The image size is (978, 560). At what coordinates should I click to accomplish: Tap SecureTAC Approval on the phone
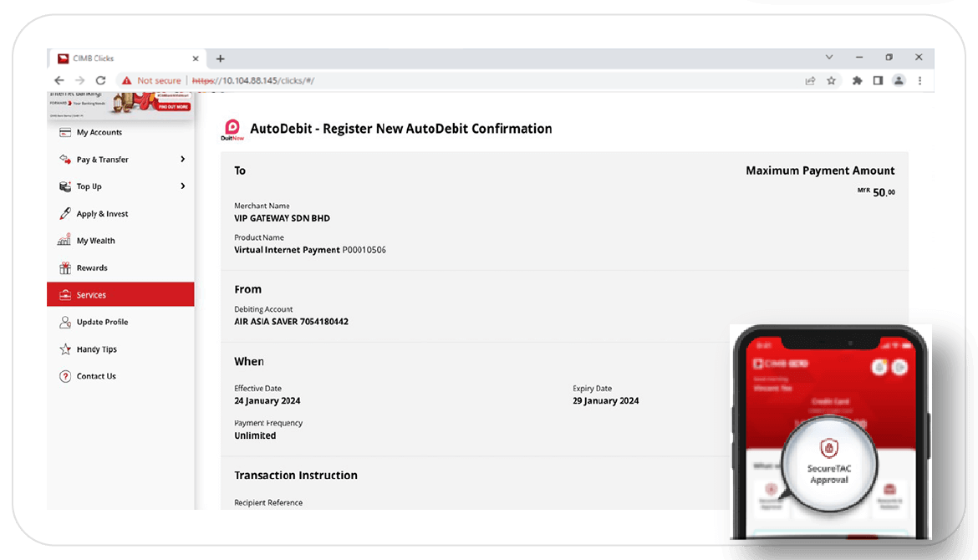pyautogui.click(x=828, y=464)
